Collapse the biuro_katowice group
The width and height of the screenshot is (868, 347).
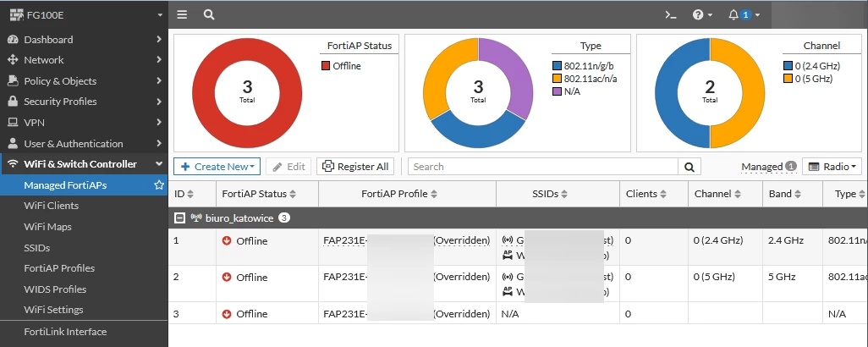[x=179, y=218]
